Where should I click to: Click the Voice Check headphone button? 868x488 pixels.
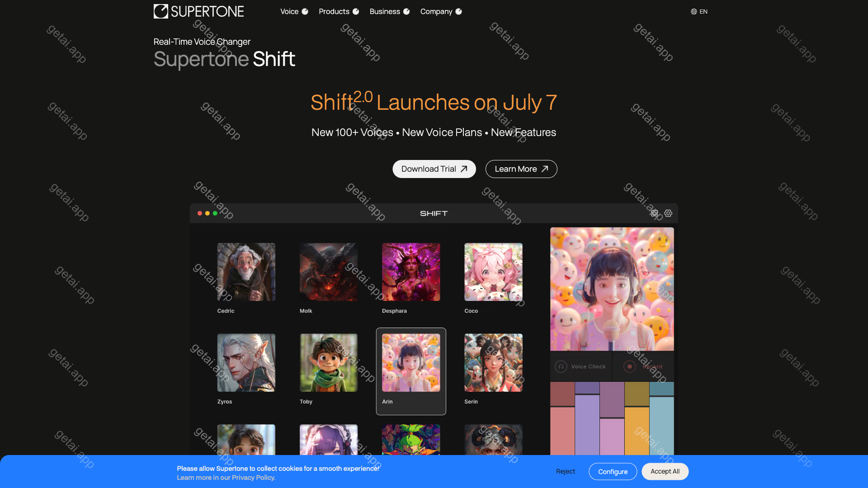pos(581,366)
